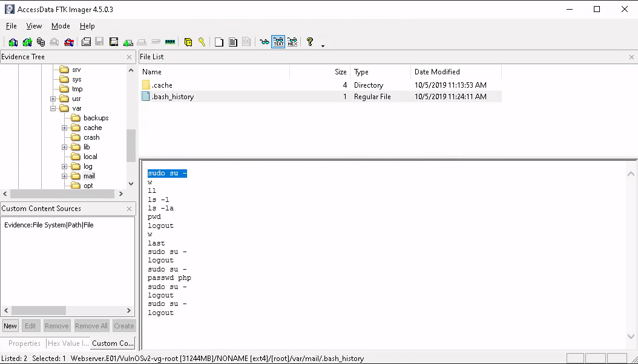Click the Export Files blank page icon
Viewport: 638px width, 364px height.
point(219,42)
